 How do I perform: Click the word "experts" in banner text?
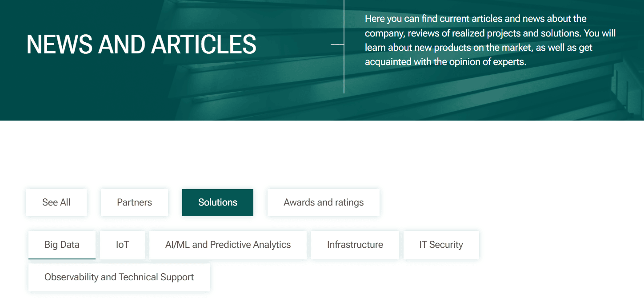coord(509,62)
